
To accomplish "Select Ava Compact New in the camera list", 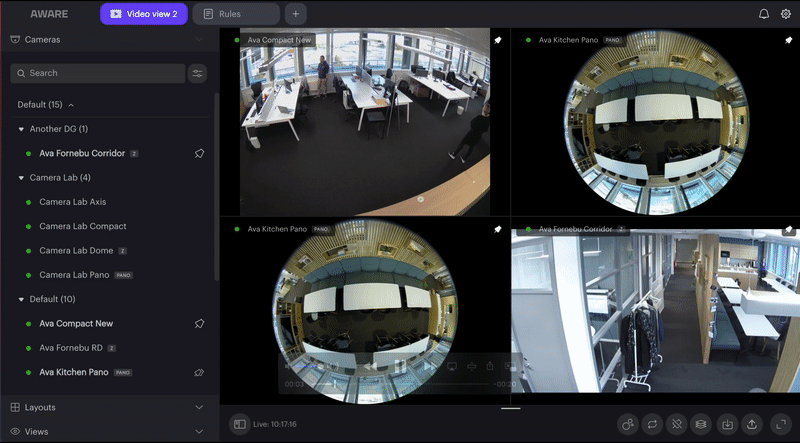I will [76, 324].
